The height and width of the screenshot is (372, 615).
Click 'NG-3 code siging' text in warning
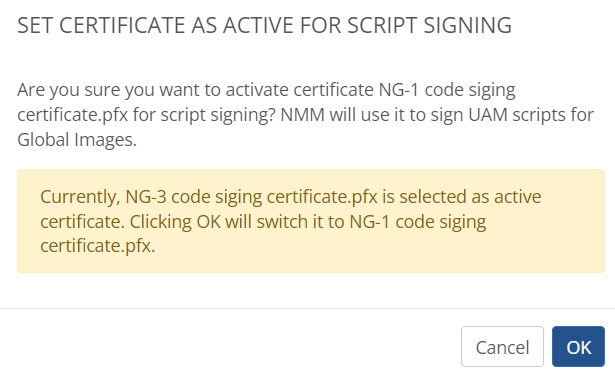[x=194, y=197]
